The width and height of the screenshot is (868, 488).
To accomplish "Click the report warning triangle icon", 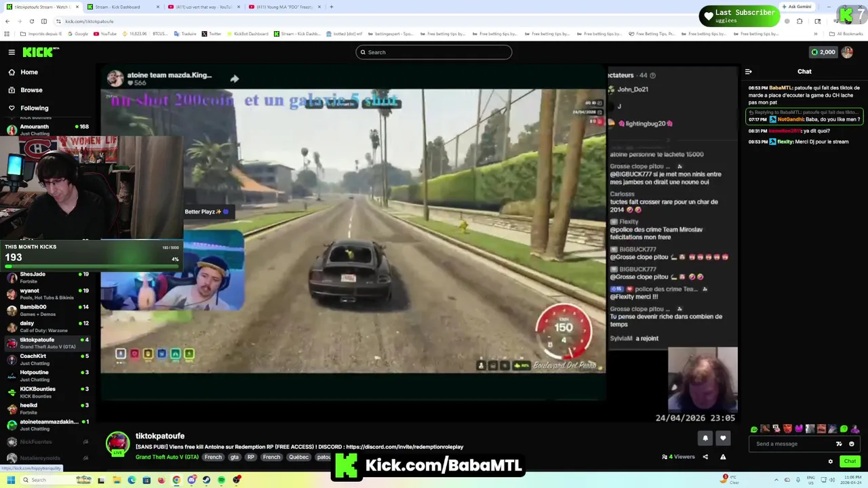I will (x=723, y=457).
